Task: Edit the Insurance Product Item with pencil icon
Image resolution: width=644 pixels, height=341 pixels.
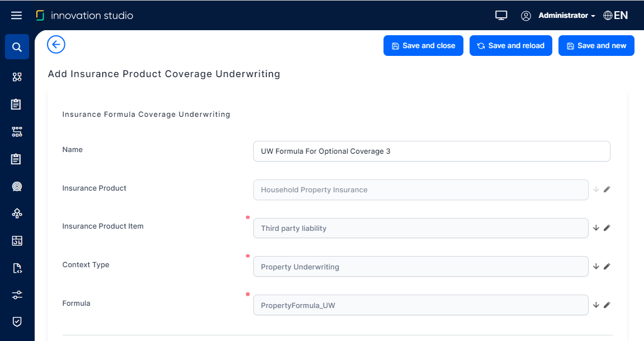Action: pyautogui.click(x=607, y=228)
